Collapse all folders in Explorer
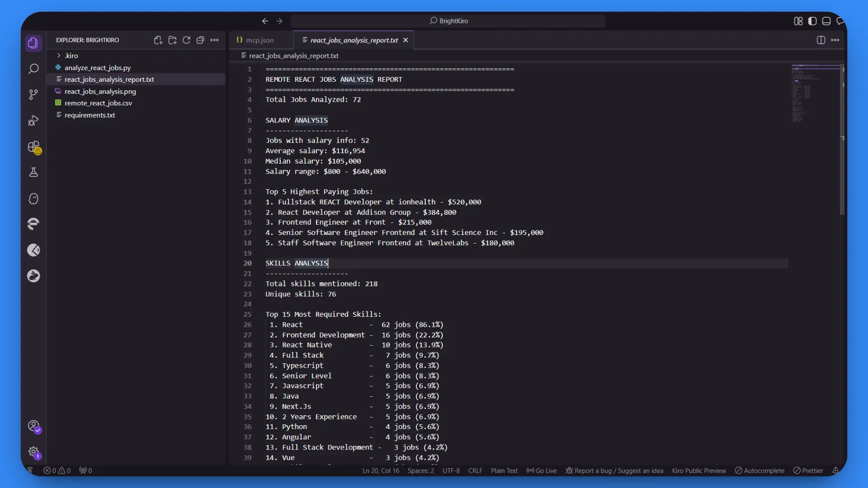868x488 pixels. (200, 40)
